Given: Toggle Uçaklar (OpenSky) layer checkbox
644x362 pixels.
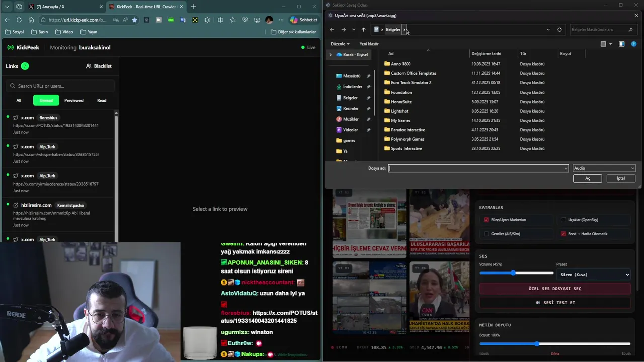Looking at the screenshot, I should tap(563, 220).
